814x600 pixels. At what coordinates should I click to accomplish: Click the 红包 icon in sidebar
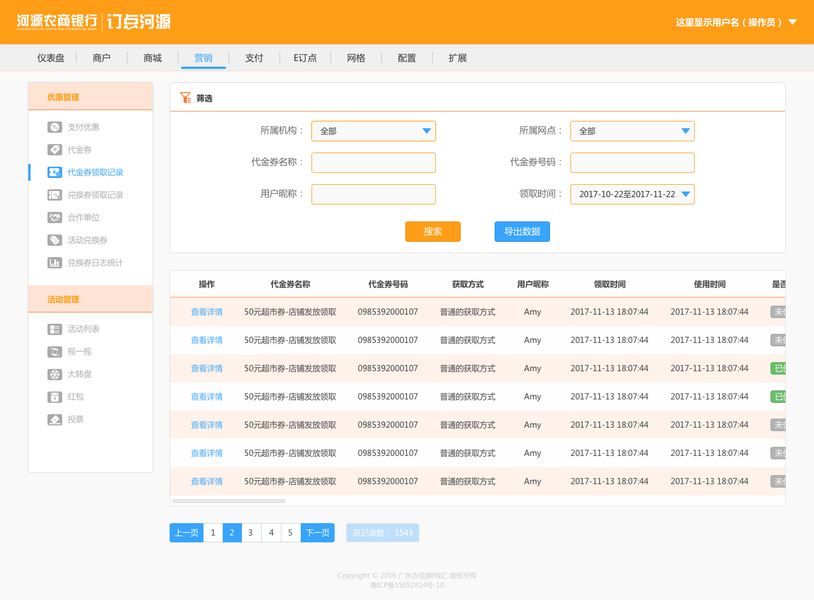pos(55,397)
